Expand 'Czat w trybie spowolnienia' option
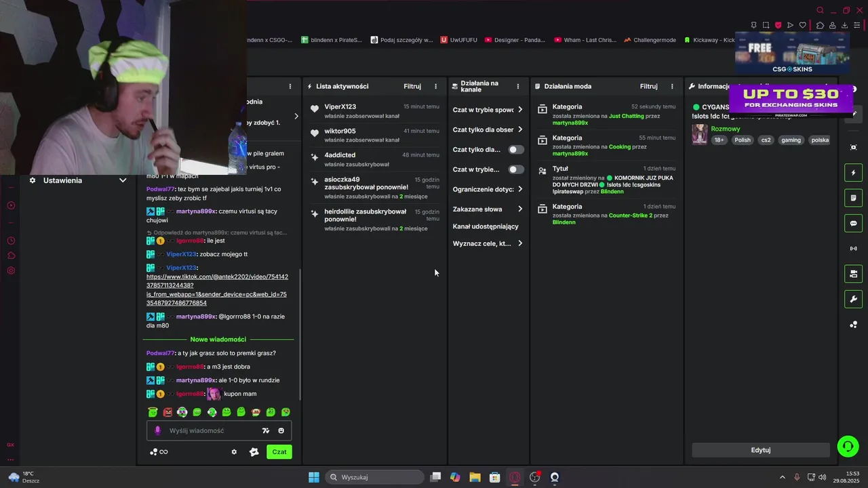The width and height of the screenshot is (868, 488). 488,110
